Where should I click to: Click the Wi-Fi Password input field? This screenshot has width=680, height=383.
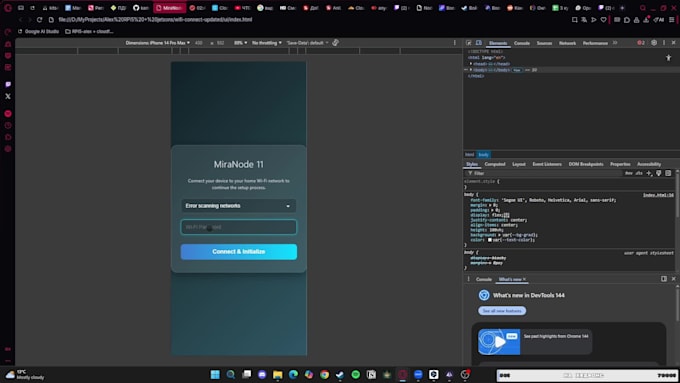[x=239, y=227]
